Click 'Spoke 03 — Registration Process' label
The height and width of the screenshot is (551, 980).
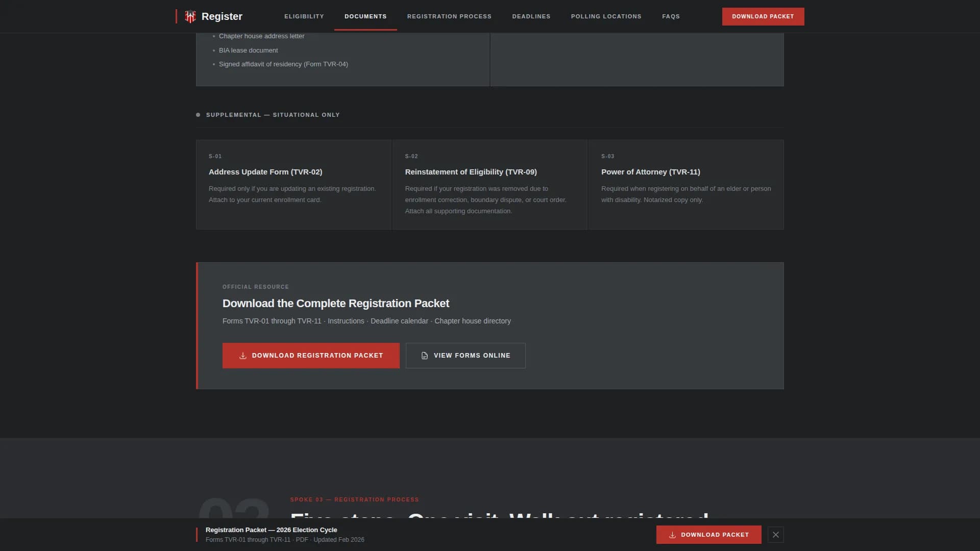(355, 499)
